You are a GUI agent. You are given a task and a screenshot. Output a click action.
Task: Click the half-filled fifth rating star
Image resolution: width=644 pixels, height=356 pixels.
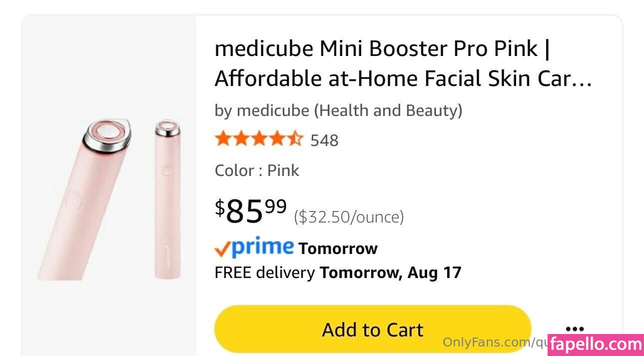point(296,139)
